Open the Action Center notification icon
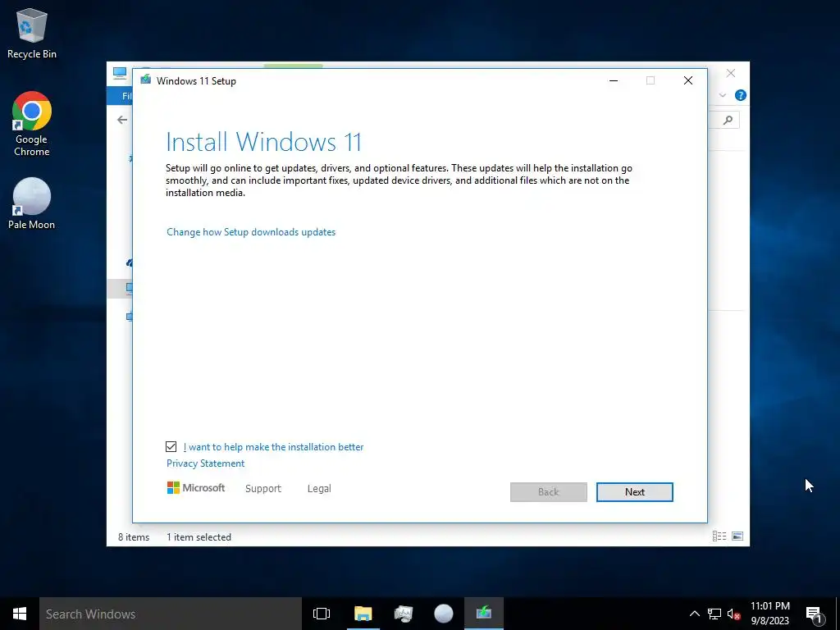Viewport: 840px width, 630px height. 814,615
